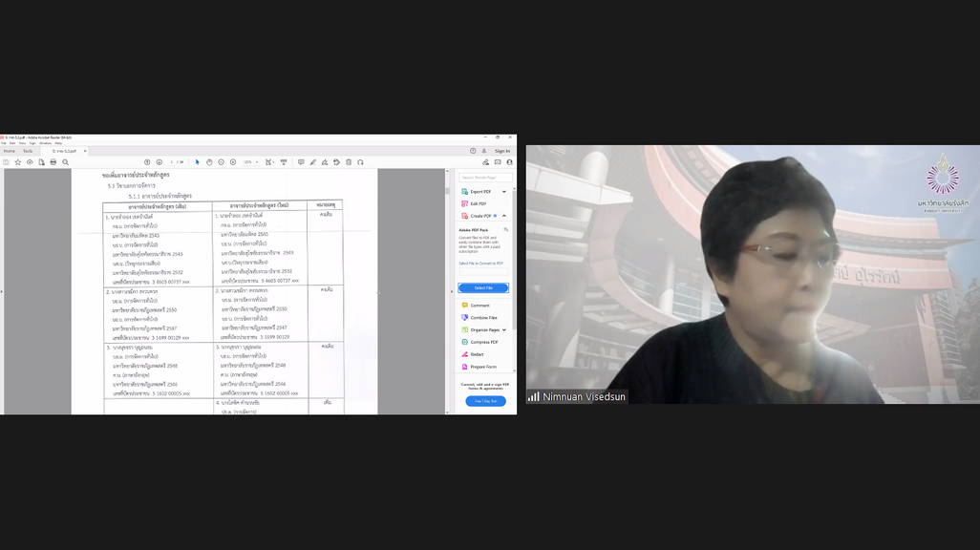Open the fit page options icon

[x=268, y=162]
